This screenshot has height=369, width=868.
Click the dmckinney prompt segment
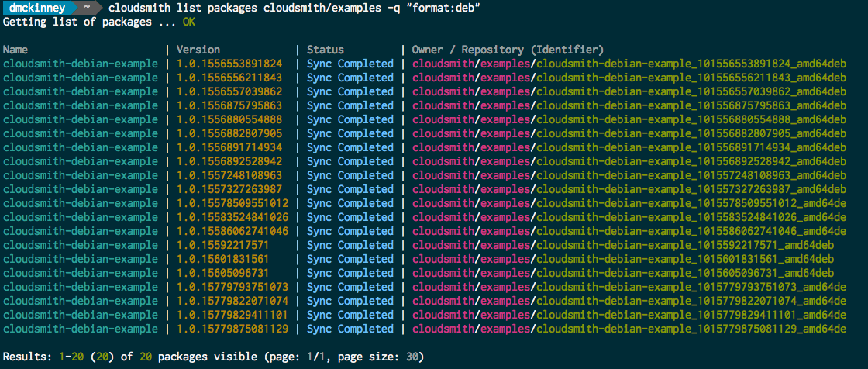tap(36, 8)
